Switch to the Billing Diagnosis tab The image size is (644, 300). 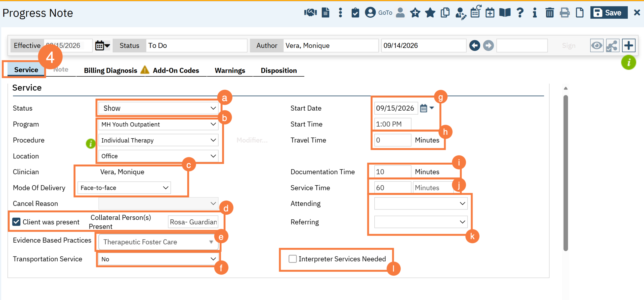tap(110, 70)
